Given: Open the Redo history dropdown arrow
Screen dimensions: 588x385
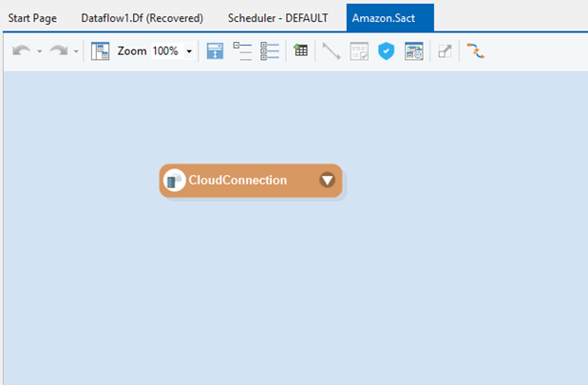Looking at the screenshot, I should 76,51.
